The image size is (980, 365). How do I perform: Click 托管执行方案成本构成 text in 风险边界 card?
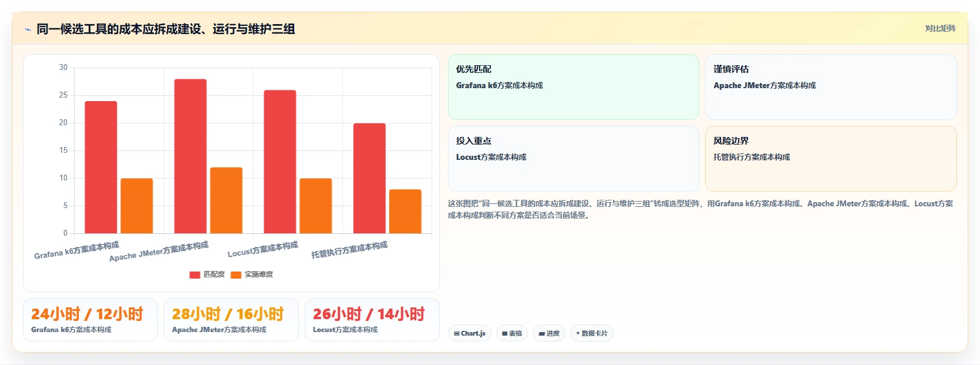click(x=752, y=157)
